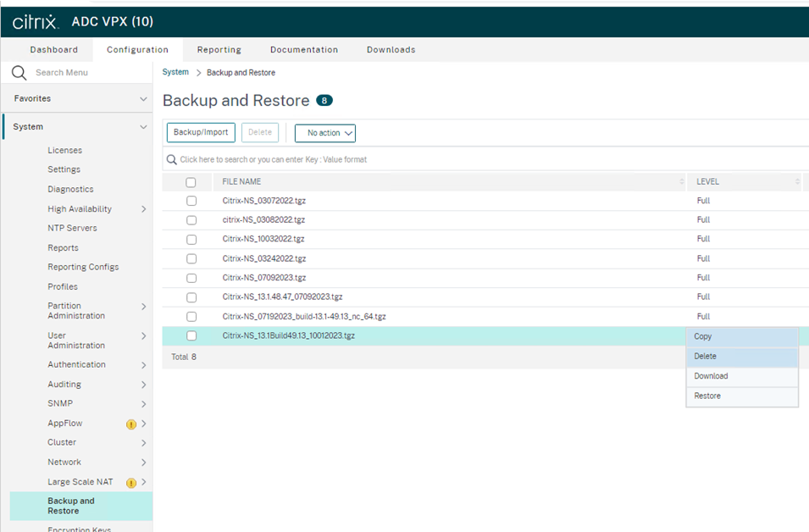
Task: Open Profiles in the sidebar
Action: click(63, 287)
